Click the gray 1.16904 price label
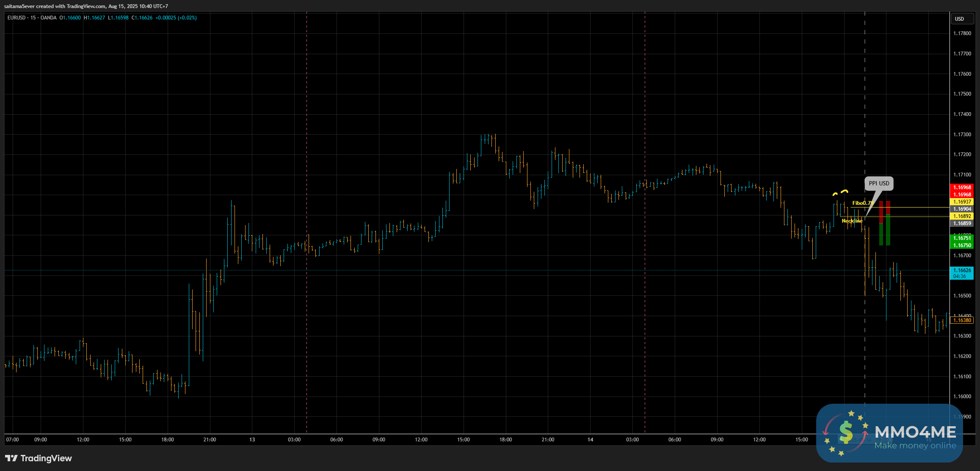Screen dimensions: 980x471 pos(962,209)
